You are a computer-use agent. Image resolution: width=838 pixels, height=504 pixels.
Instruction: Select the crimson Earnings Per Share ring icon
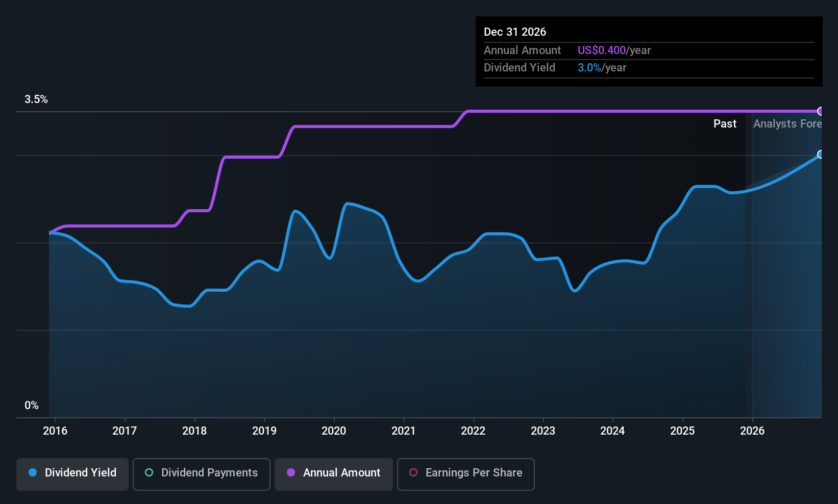tap(413, 473)
